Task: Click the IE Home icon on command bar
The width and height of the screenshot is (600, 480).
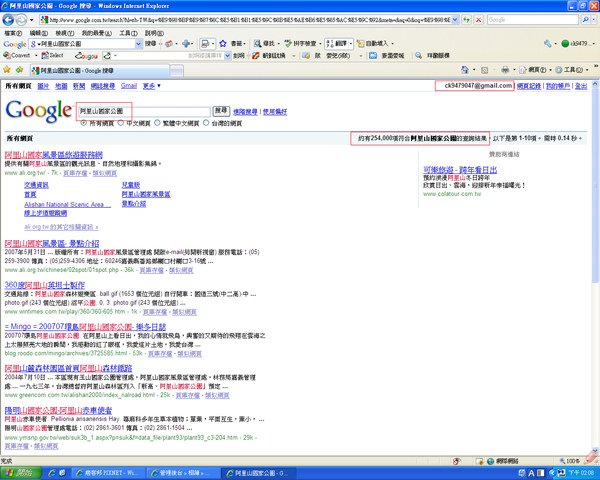Action: tap(465, 70)
